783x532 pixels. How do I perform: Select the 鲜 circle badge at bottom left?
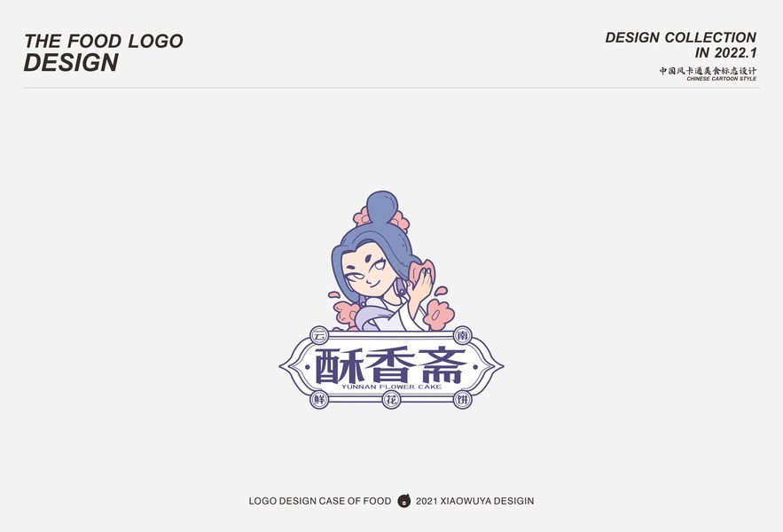tap(319, 400)
